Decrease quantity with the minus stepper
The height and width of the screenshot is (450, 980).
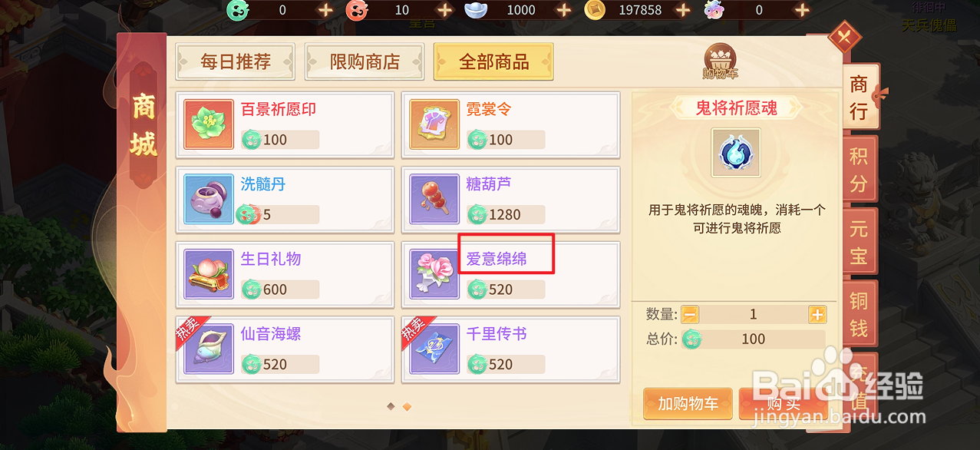tap(691, 314)
